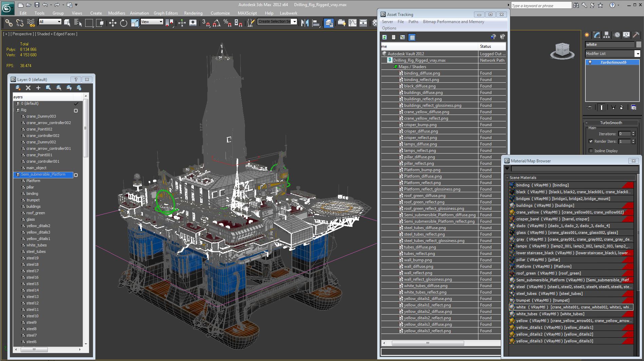The image size is (644, 361).
Task: Click Bind to Space Warp icon
Action: click(x=31, y=23)
